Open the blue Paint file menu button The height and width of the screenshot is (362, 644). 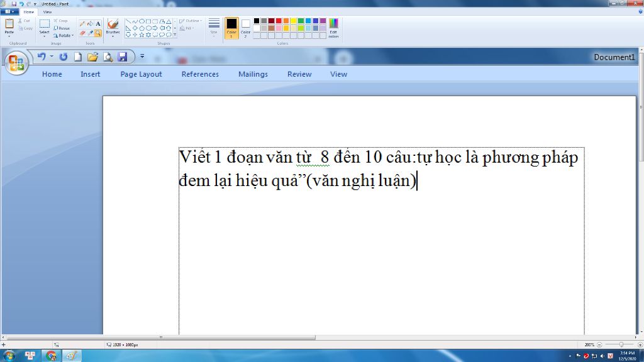(9, 12)
